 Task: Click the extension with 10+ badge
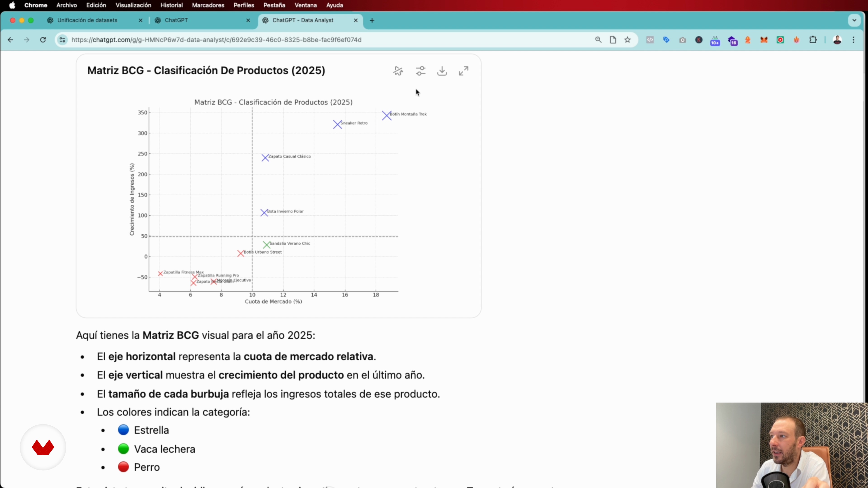click(715, 40)
